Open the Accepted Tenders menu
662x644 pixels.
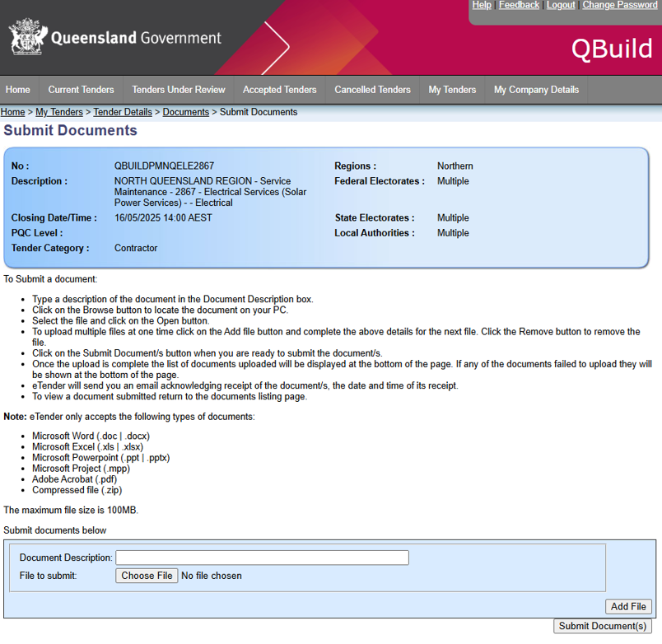tap(279, 90)
